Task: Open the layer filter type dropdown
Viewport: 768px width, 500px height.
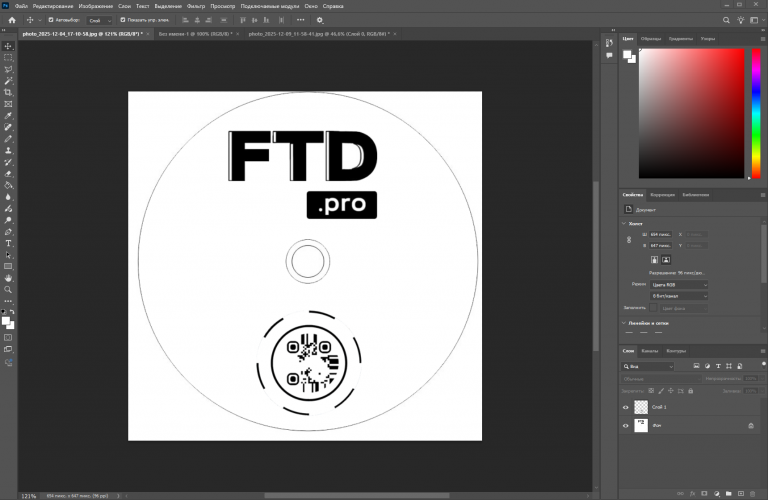Action: pyautogui.click(x=648, y=366)
